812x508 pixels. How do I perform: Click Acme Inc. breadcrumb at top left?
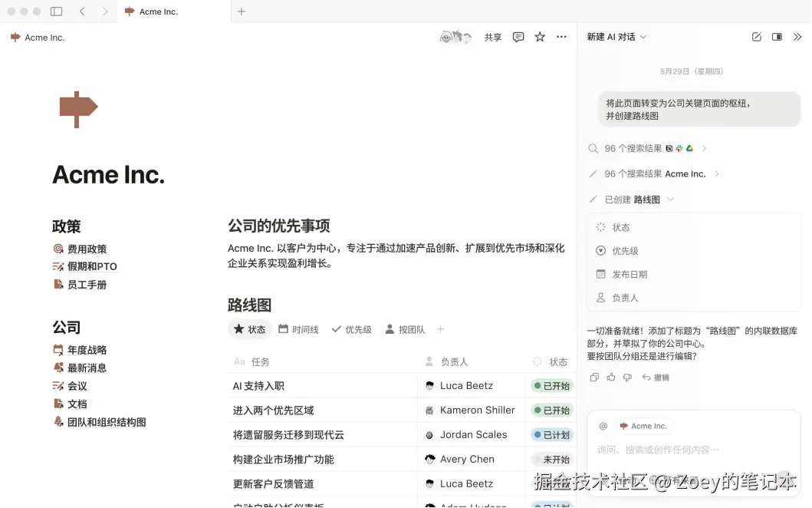point(38,38)
